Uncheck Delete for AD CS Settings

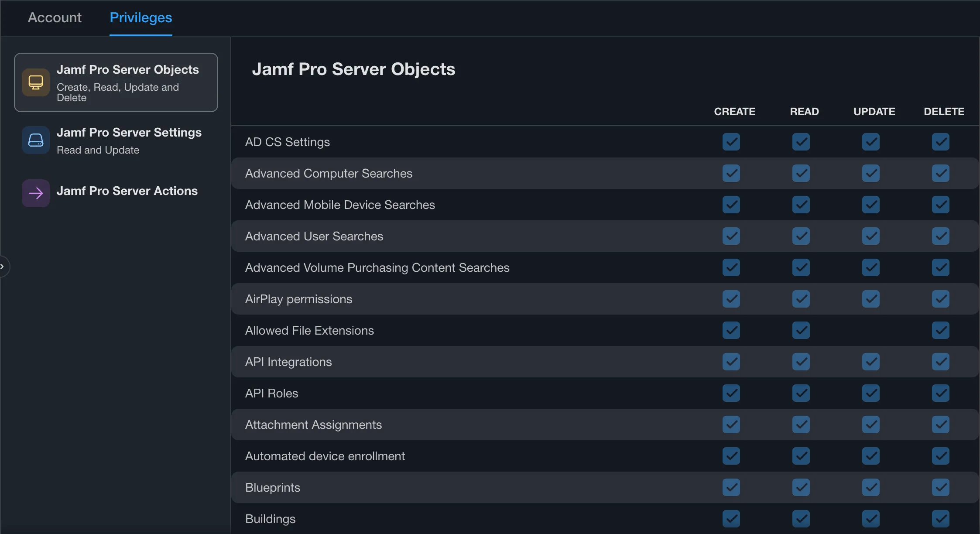coord(941,142)
